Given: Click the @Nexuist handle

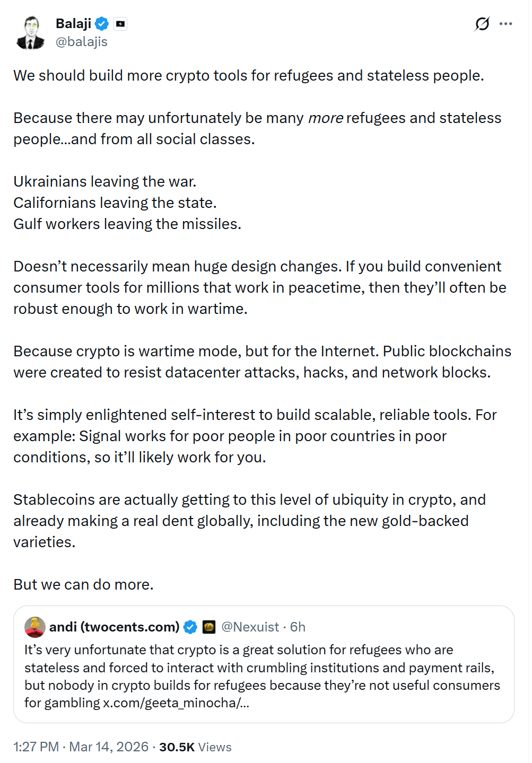Looking at the screenshot, I should point(250,627).
